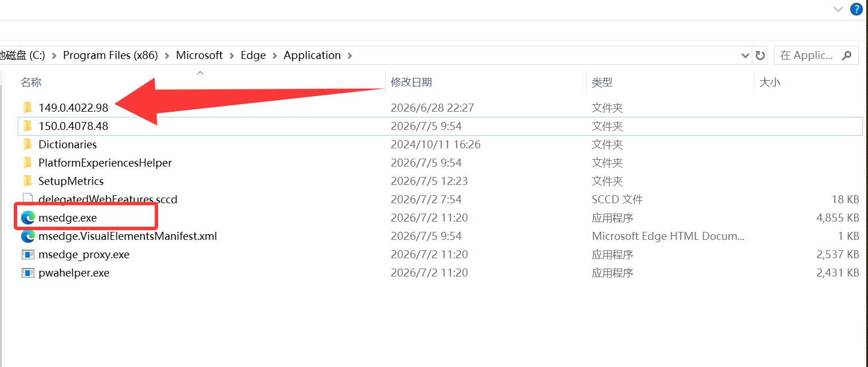This screenshot has width=868, height=367.
Task: Click the 4,855 KB size cell
Action: [838, 218]
